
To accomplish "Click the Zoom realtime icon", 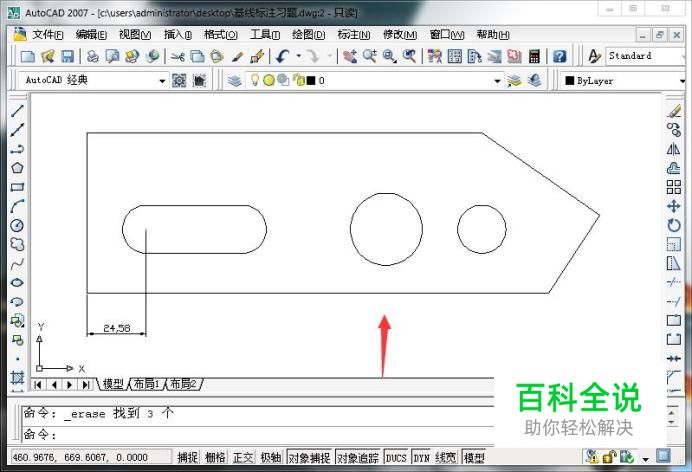I will pos(369,56).
